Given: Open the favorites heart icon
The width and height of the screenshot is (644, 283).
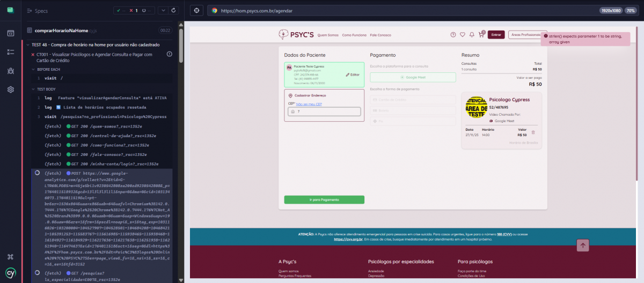Looking at the screenshot, I should 463,35.
